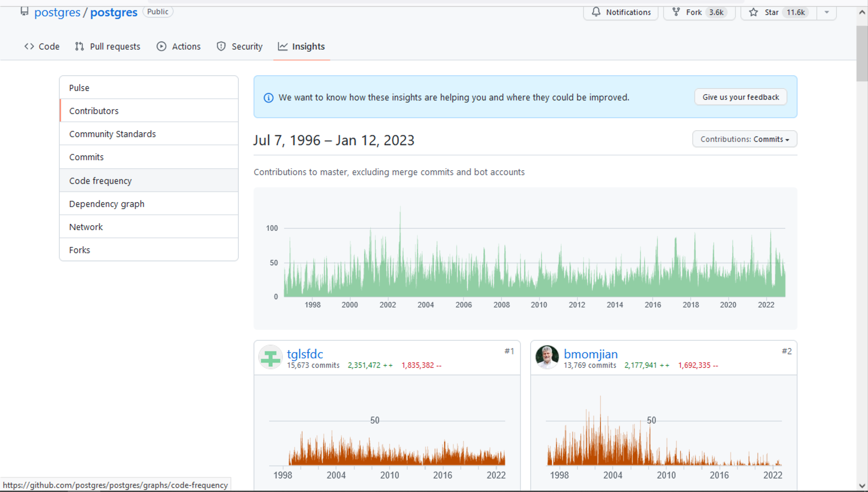The width and height of the screenshot is (868, 492).
Task: Open the bold postgres repository link
Action: pyautogui.click(x=114, y=12)
